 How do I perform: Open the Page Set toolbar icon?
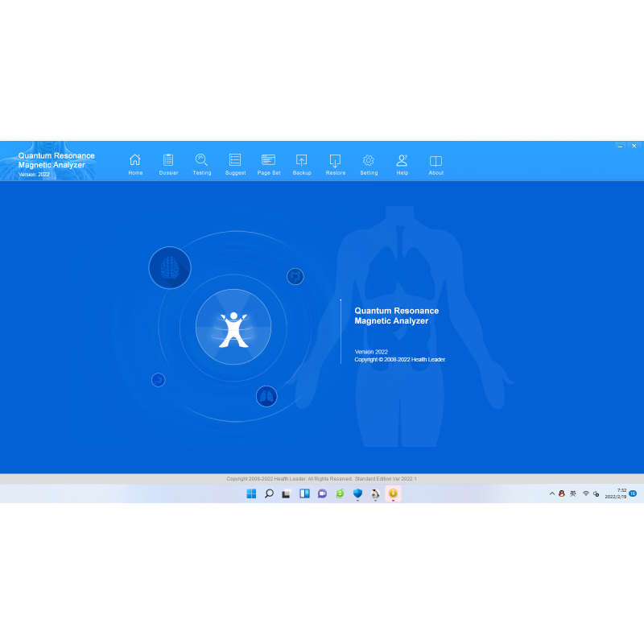[269, 160]
